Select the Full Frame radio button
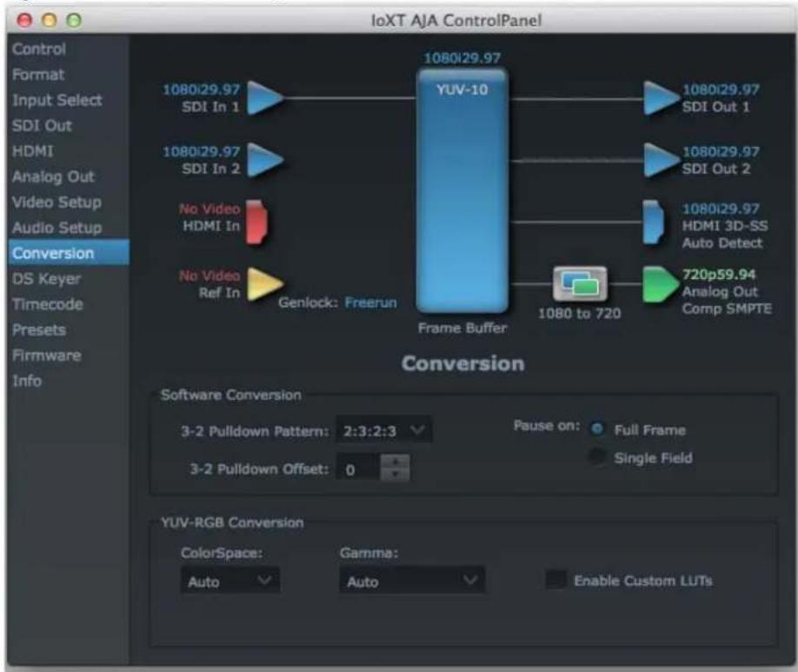Screen dimensions: 798x672 coord(597,429)
